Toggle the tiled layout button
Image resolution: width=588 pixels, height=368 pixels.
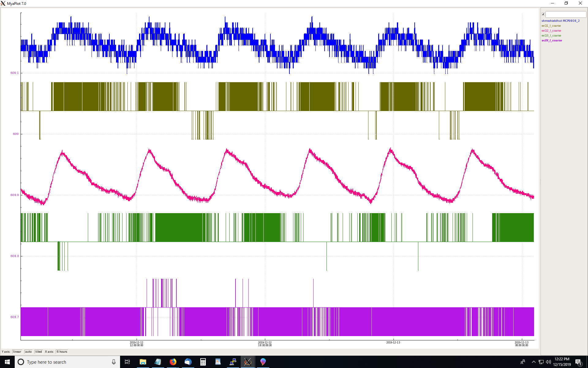(39, 352)
